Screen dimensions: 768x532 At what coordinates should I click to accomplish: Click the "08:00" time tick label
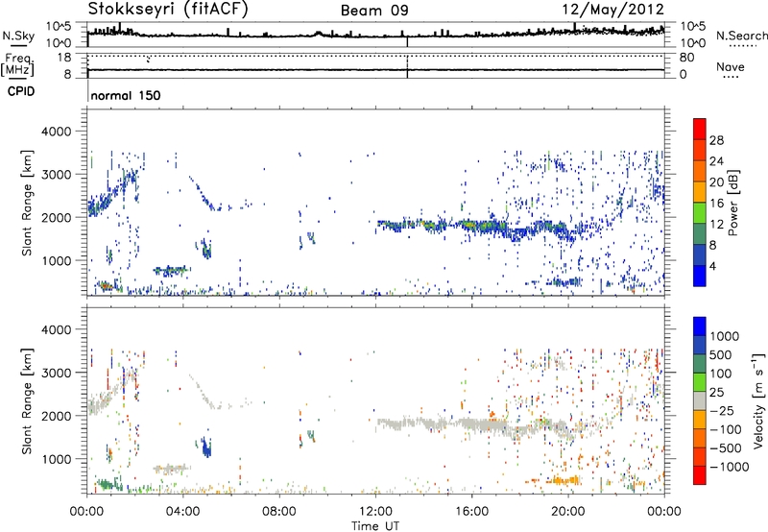[279, 512]
